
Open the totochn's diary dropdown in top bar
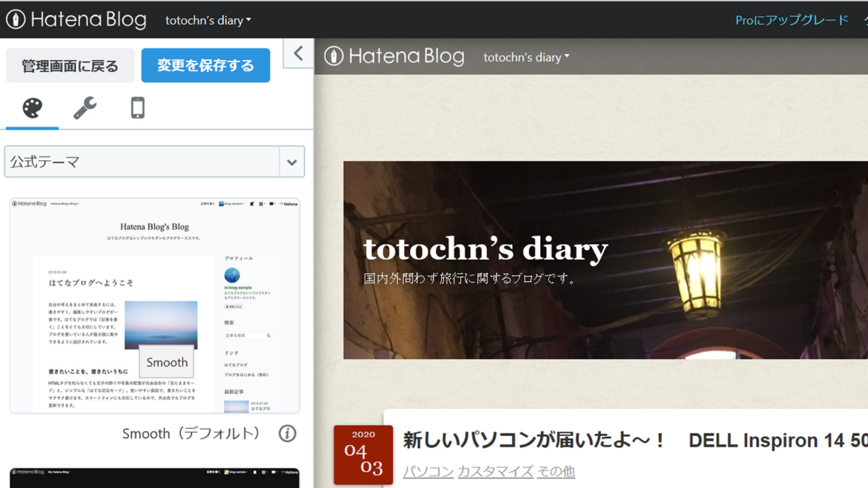point(208,20)
